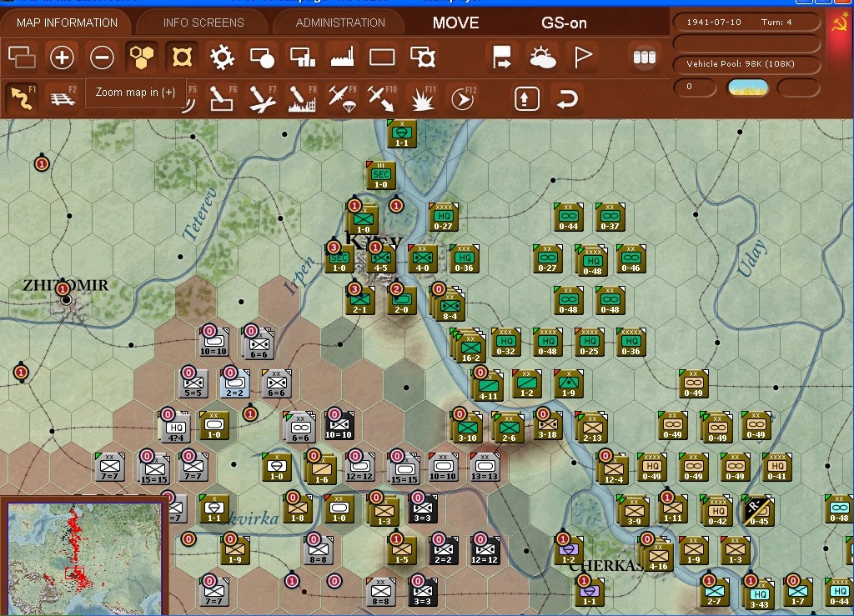Open the MAP INFORMATION tab

coord(67,23)
